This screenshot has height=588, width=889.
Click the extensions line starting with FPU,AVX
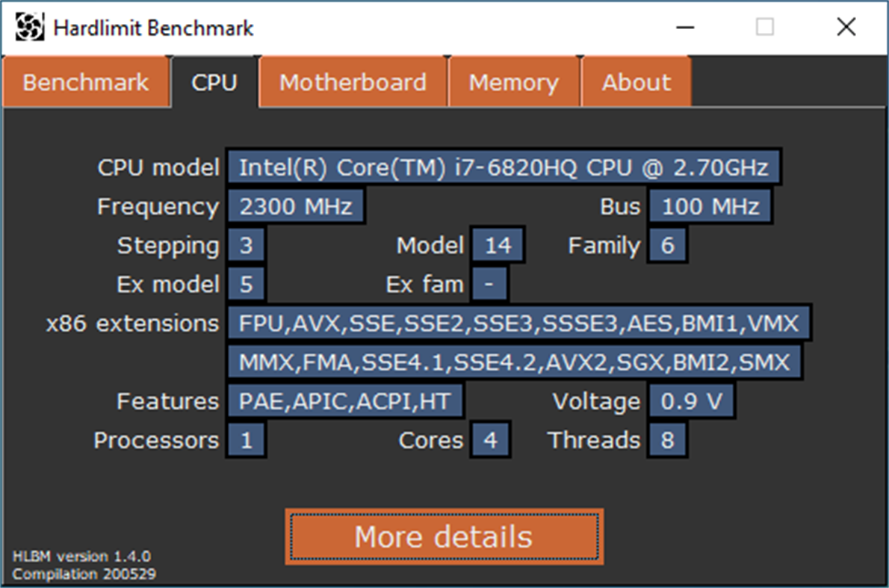coord(518,323)
